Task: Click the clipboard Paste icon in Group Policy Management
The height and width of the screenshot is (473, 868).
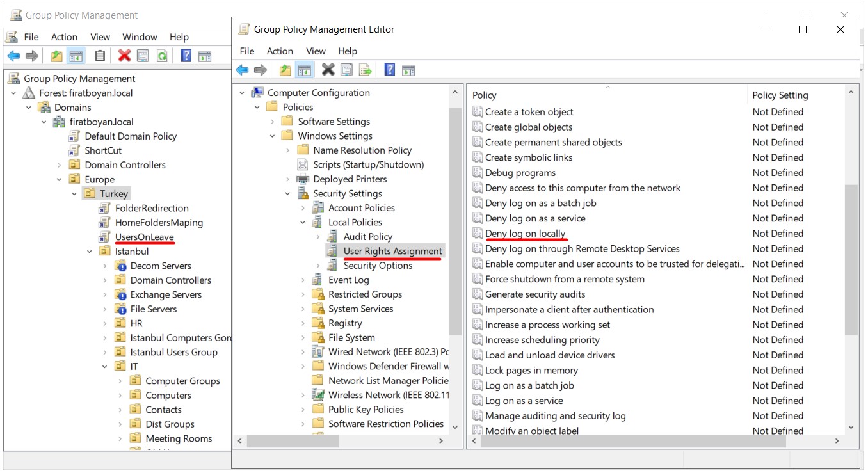Action: (100, 56)
